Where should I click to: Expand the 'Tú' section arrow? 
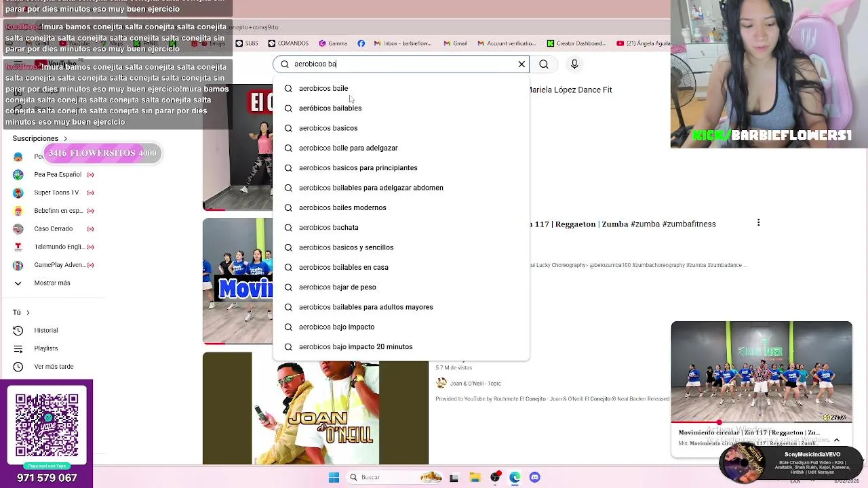tap(28, 312)
